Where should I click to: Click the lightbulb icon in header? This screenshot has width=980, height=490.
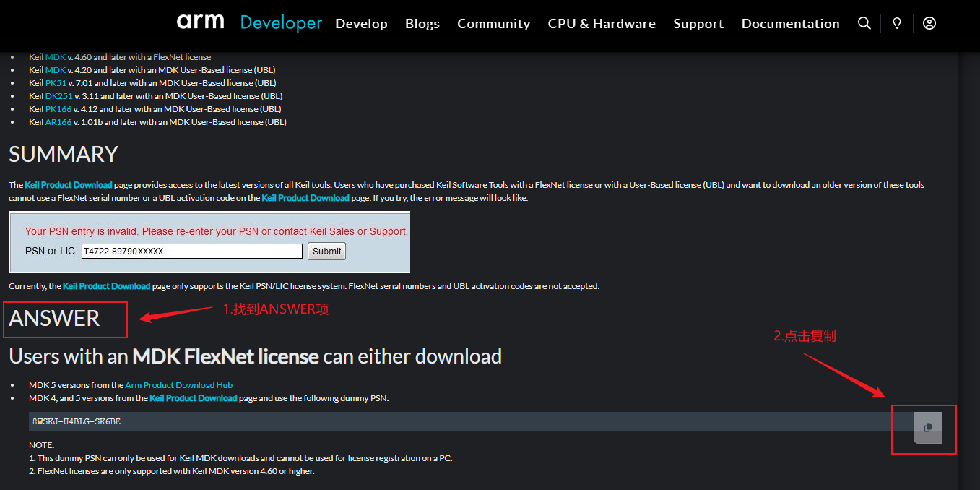(x=897, y=23)
